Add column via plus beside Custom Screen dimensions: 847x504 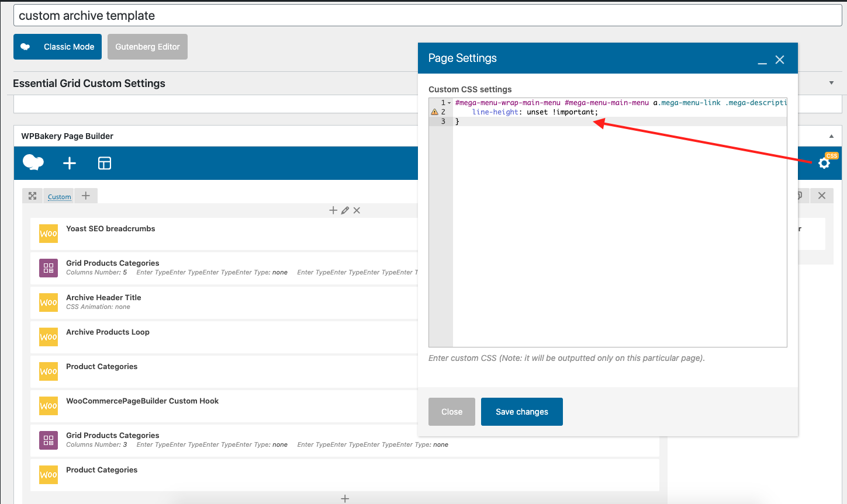pyautogui.click(x=86, y=196)
